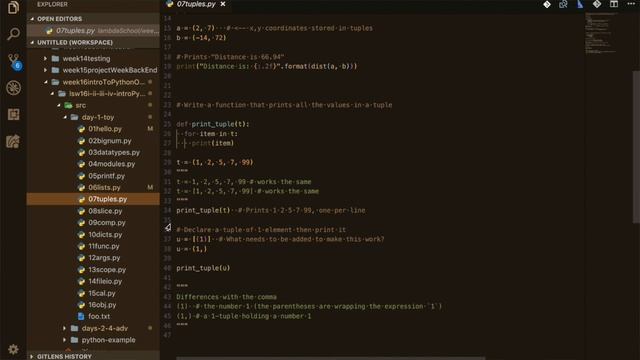Click line number 40 in the gutter
Viewport: 640px width, 360px height.
pyautogui.click(x=167, y=268)
